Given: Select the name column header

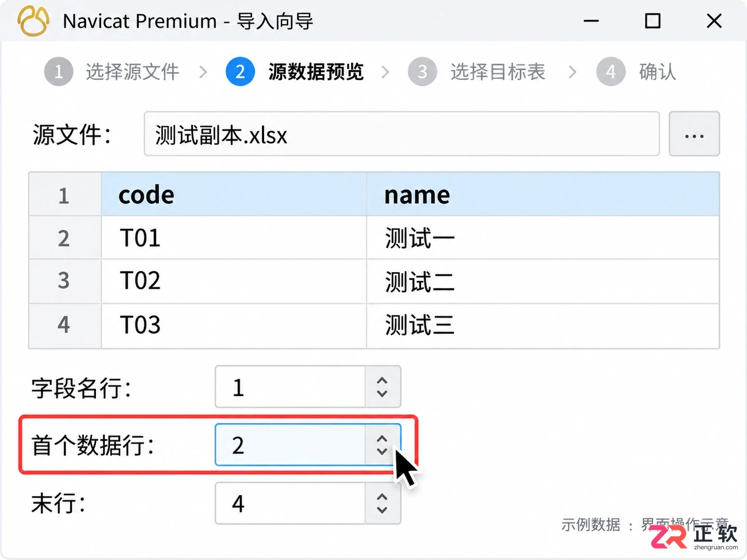Looking at the screenshot, I should pos(543,194).
